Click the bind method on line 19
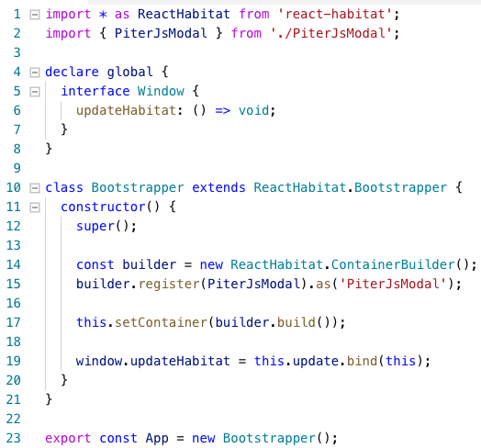The height and width of the screenshot is (448, 481). pyautogui.click(x=362, y=361)
